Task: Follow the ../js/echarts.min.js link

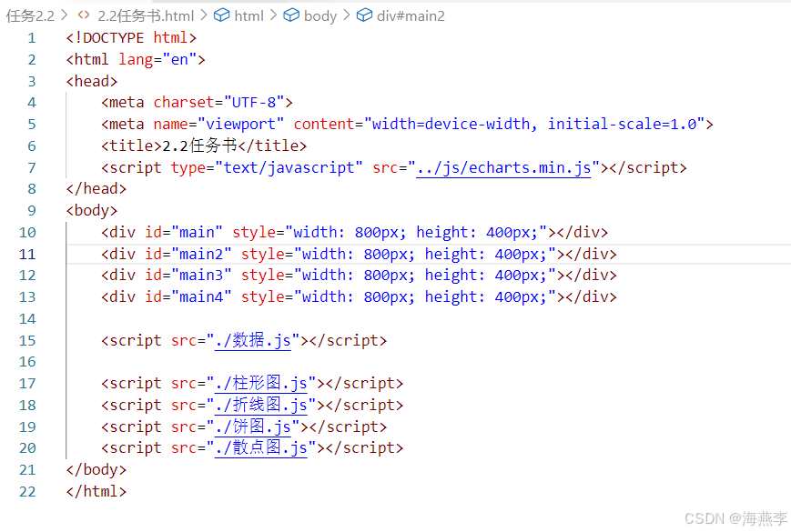Action: [503, 167]
